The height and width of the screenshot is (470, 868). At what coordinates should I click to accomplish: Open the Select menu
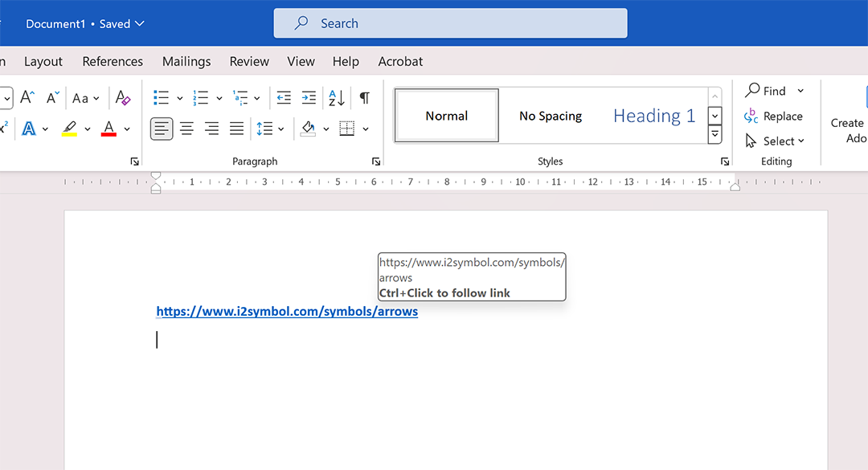[x=775, y=141]
